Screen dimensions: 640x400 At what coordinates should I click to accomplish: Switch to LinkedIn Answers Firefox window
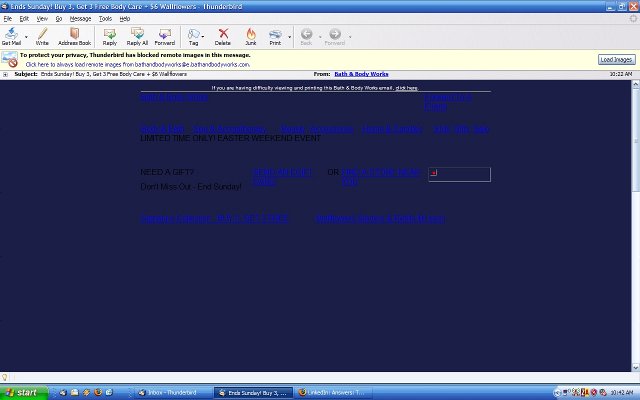click(334, 393)
